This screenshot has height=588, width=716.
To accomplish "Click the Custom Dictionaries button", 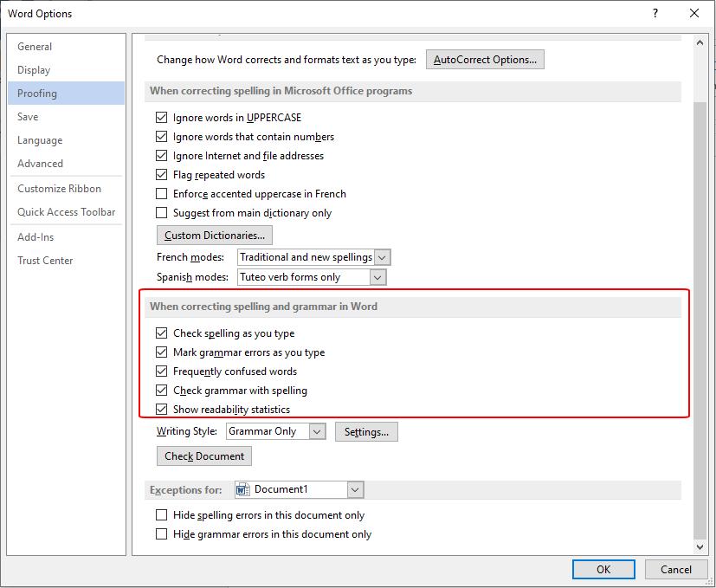I will (214, 236).
